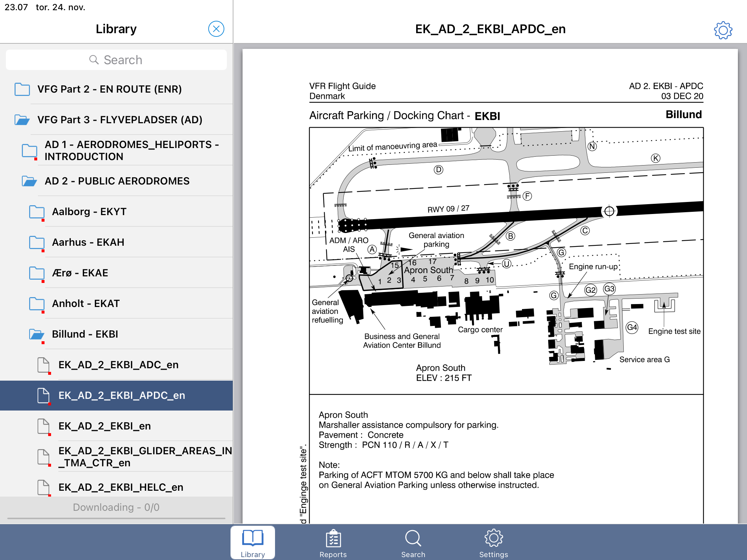The width and height of the screenshot is (747, 560).
Task: Click the magnifier icon in search field
Action: (x=94, y=60)
